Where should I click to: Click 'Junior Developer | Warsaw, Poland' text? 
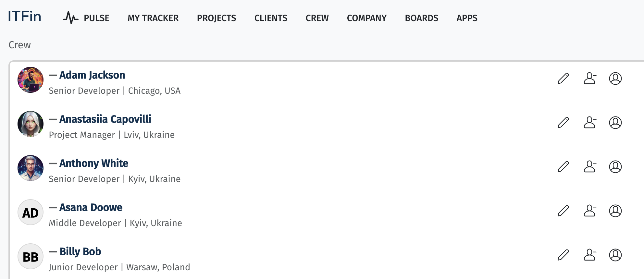click(x=119, y=267)
